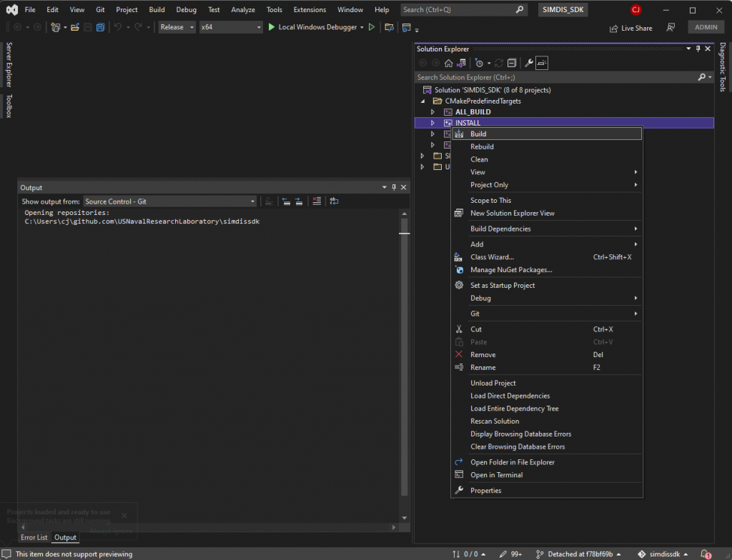Open the Show output from dropdown

pos(170,201)
